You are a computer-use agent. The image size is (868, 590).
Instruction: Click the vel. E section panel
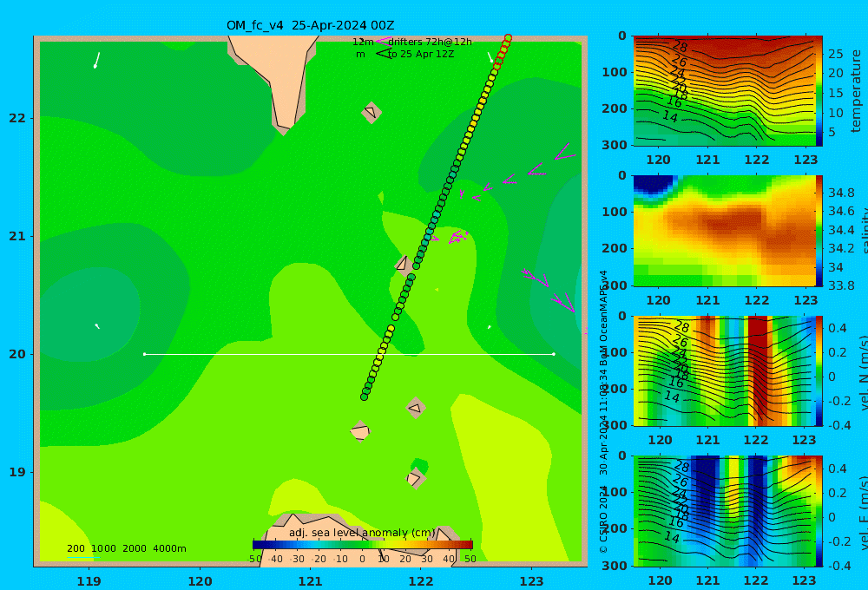pyautogui.click(x=724, y=511)
